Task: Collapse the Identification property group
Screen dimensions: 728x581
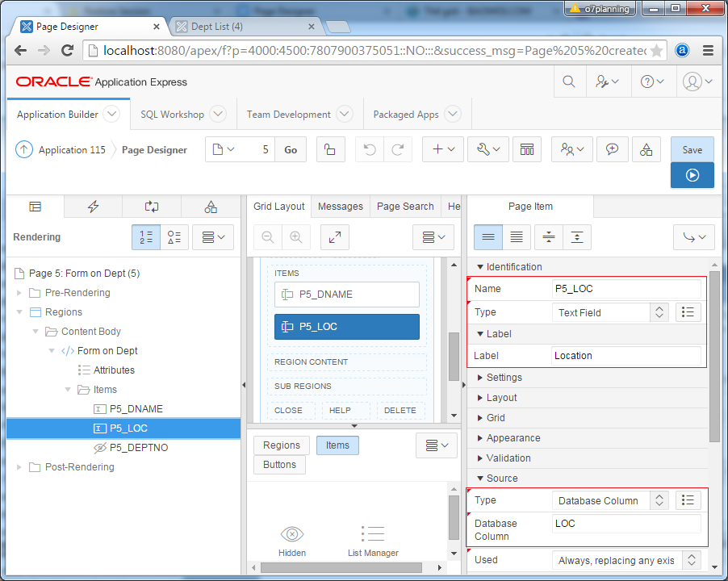Action: [480, 267]
